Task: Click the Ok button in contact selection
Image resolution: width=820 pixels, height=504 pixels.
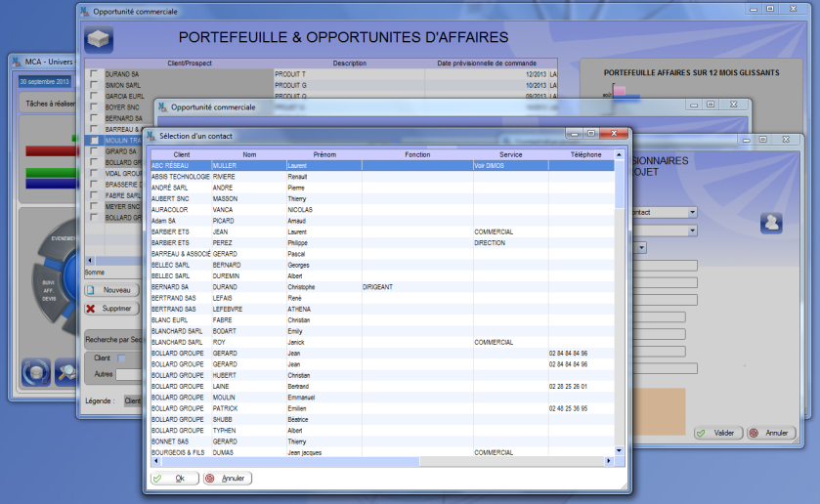Action: point(175,479)
